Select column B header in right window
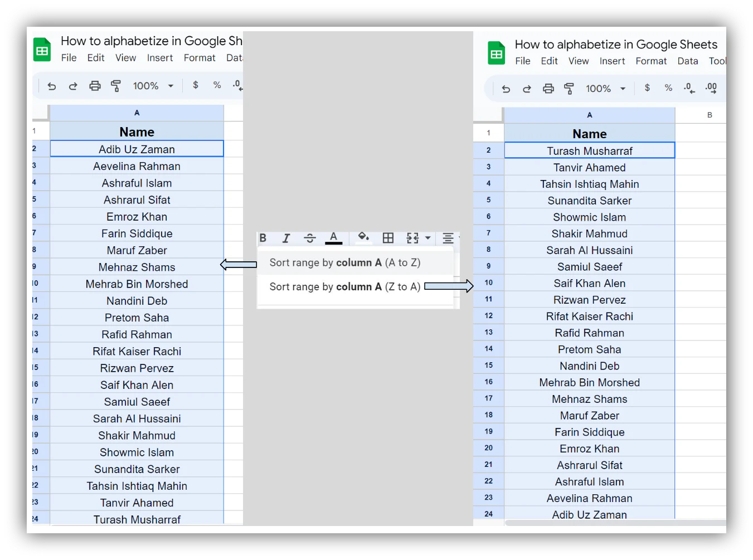This screenshot has width=753, height=560. click(701, 115)
